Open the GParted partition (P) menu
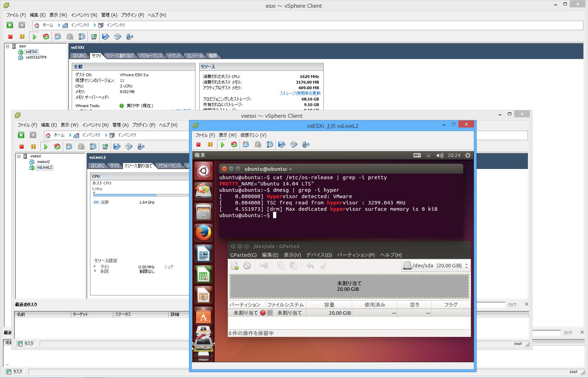Image resolution: width=588 pixels, height=378 pixels. (x=356, y=255)
